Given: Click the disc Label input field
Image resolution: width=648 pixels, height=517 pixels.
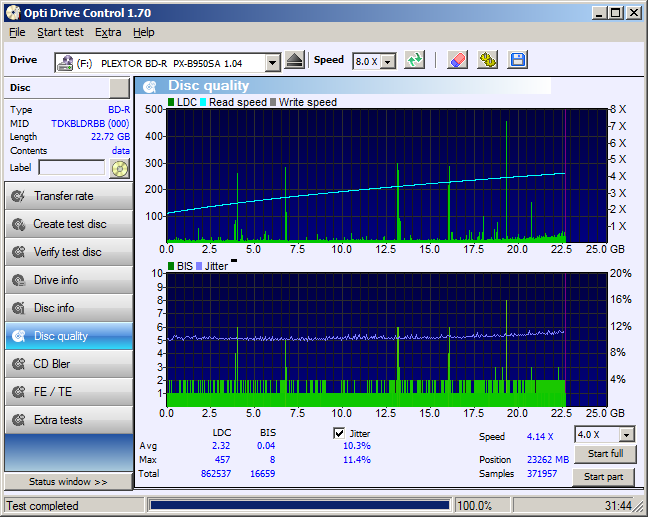Looking at the screenshot, I should pos(72,168).
